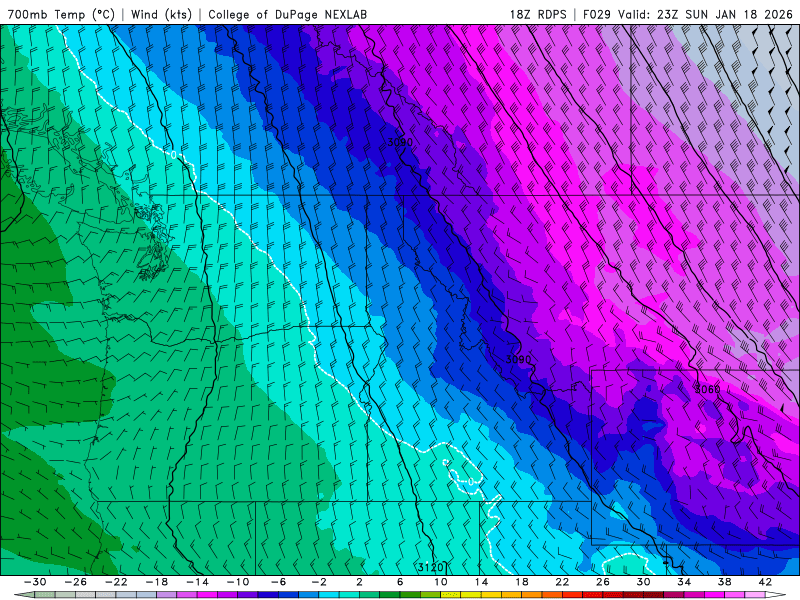800x600 pixels.
Task: Select the negative "−22" colorbar tick label
Action: click(116, 582)
